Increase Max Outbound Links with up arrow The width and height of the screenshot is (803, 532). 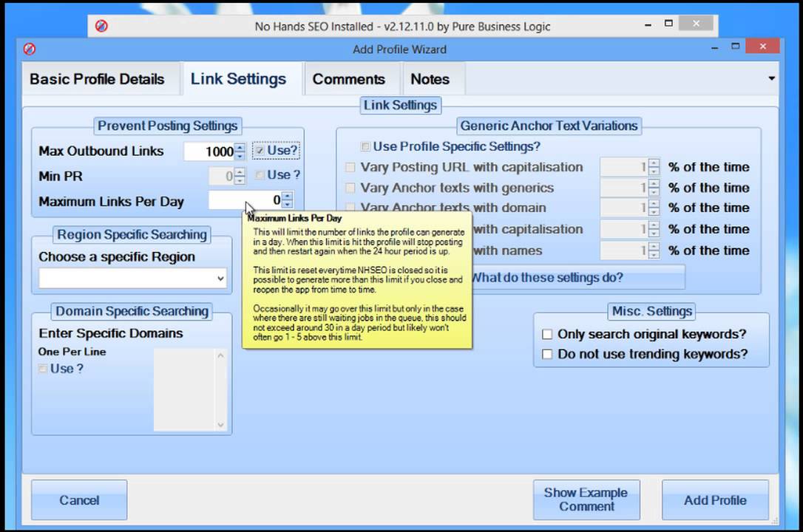point(240,147)
